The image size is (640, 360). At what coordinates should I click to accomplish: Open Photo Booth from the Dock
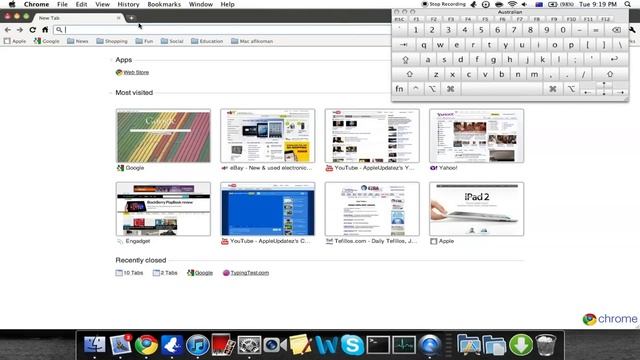coord(223,345)
